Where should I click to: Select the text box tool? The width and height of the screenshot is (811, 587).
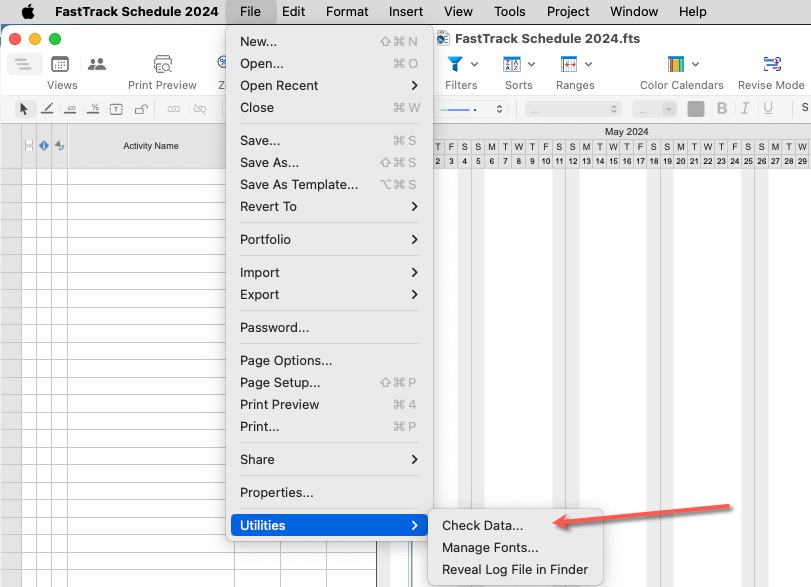(x=116, y=109)
